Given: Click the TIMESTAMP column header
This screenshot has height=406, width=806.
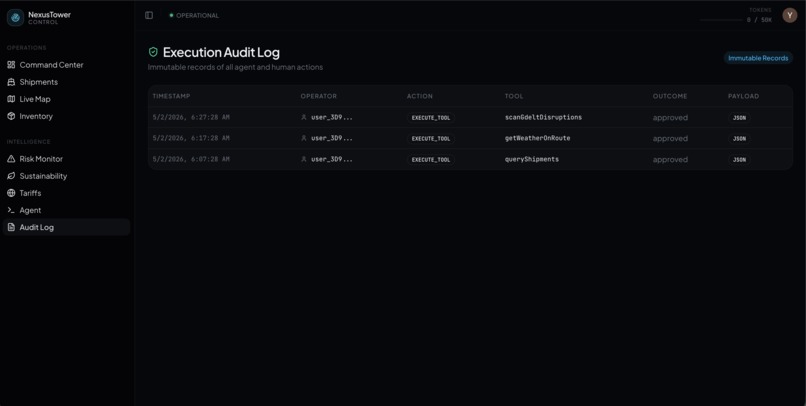Looking at the screenshot, I should [171, 96].
